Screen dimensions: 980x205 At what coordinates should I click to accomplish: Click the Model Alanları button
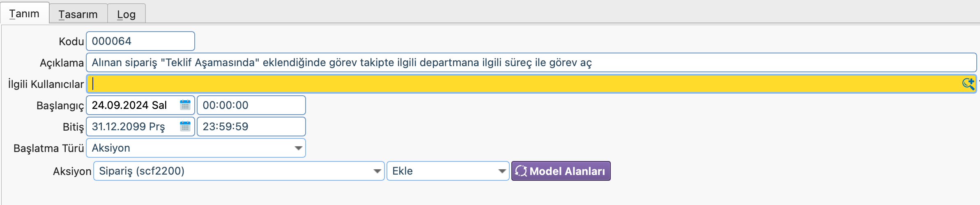[x=561, y=171]
